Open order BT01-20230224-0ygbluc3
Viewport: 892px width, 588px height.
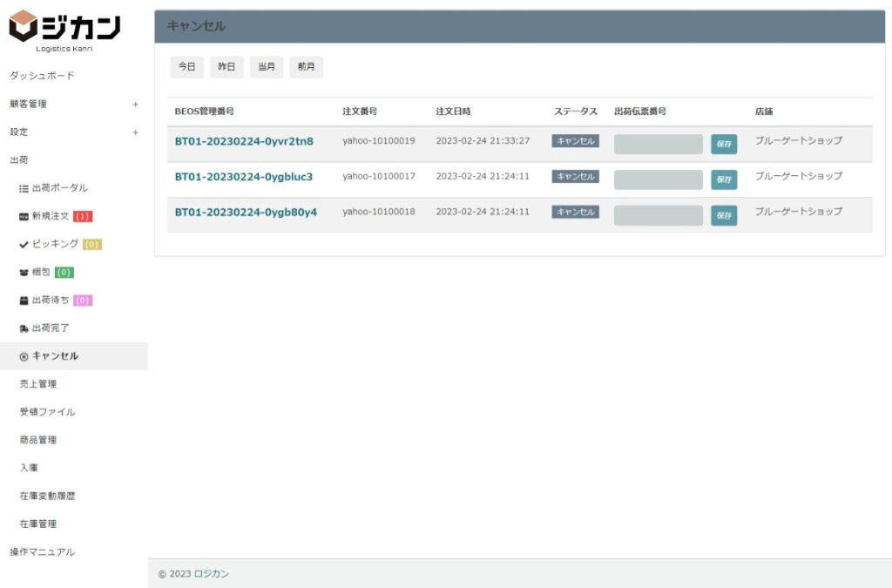(x=243, y=177)
